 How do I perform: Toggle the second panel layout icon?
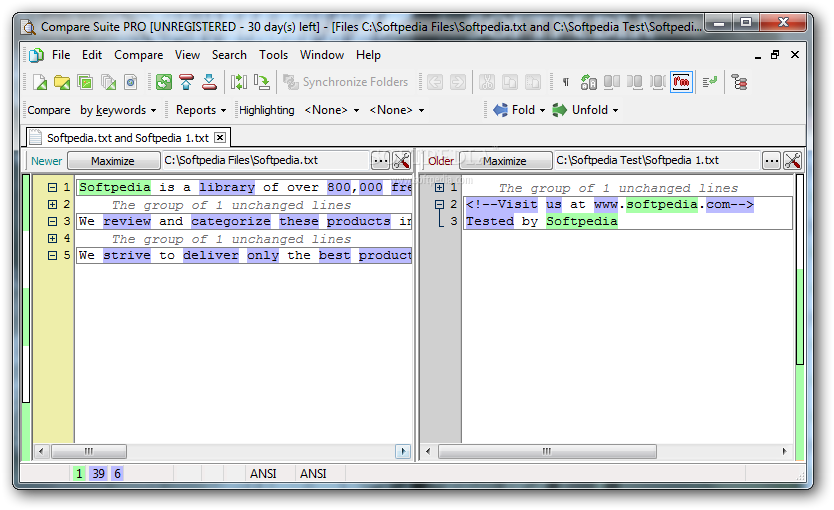(635, 82)
